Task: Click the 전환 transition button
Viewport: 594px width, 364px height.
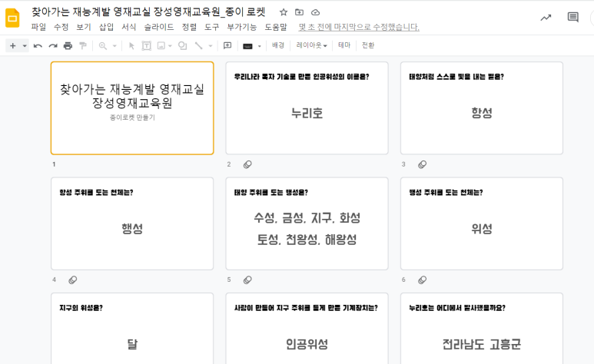Action: 368,45
